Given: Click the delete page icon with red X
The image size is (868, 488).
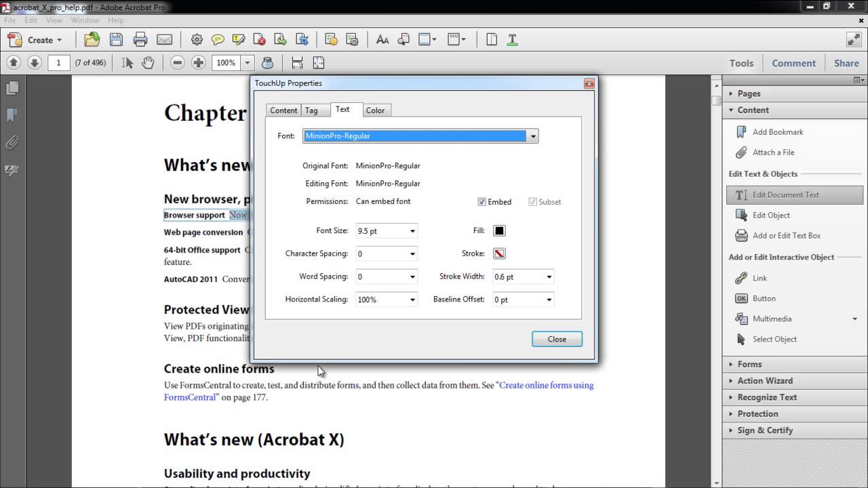Looking at the screenshot, I should [259, 40].
